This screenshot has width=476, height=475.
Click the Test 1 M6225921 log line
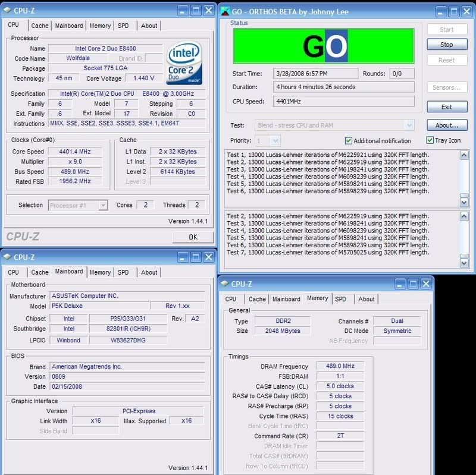[328, 155]
